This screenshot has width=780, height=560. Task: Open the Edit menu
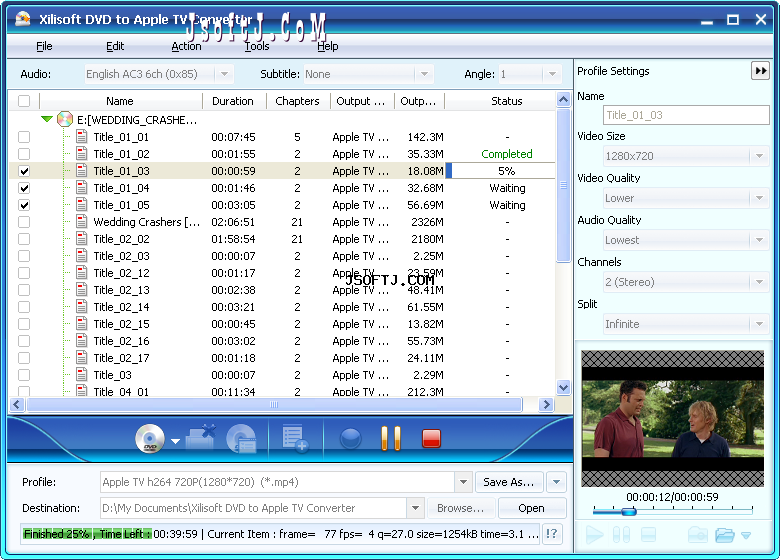point(115,46)
